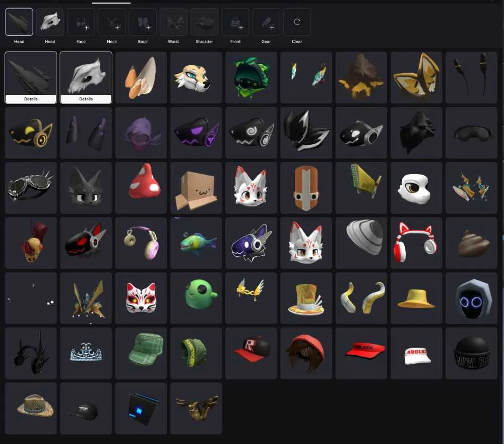Equip the spiked steampunk goggles
The image size is (504, 444).
click(31, 188)
